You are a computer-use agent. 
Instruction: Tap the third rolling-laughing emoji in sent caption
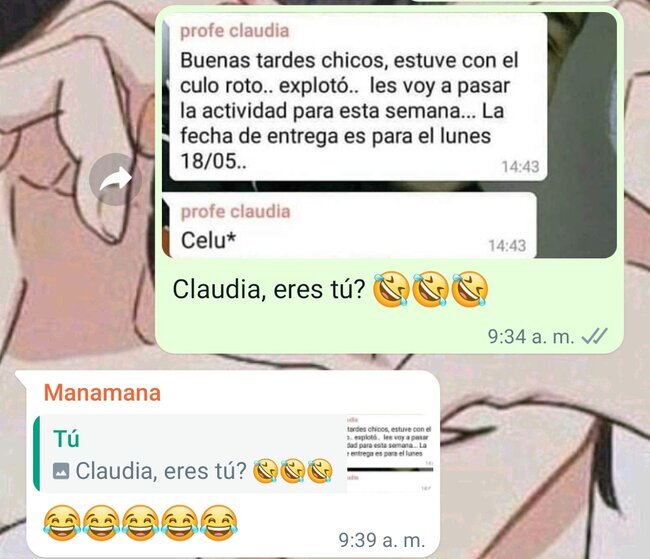click(470, 289)
